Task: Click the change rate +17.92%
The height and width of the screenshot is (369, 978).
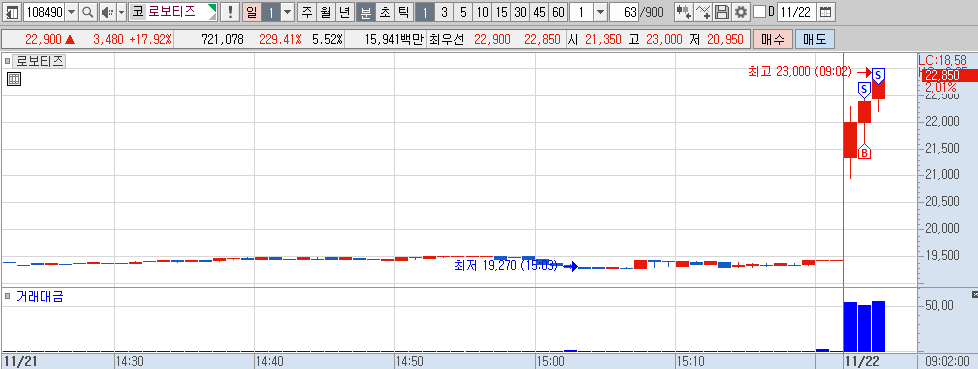Action: tap(150, 39)
